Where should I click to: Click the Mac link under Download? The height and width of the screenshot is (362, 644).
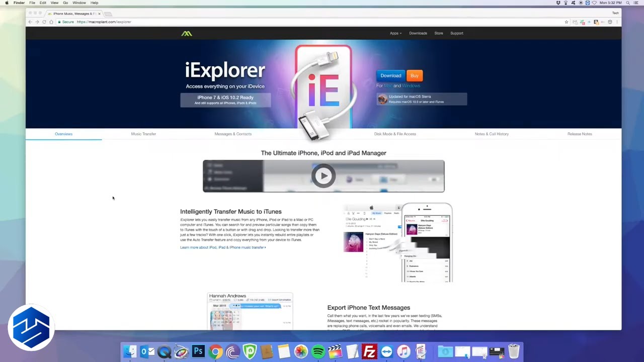(x=388, y=86)
